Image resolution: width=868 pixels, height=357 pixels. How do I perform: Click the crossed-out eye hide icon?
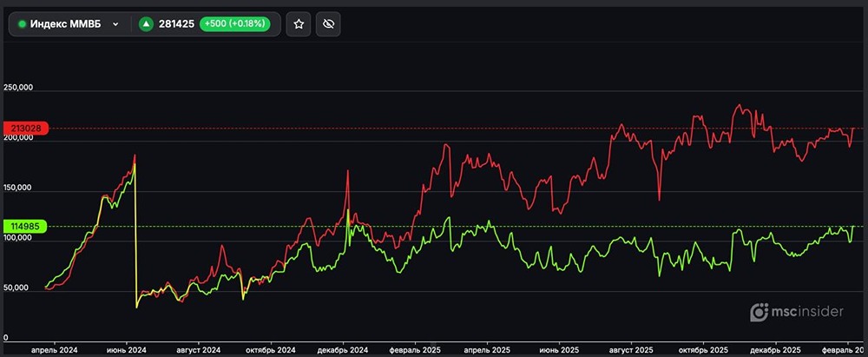point(328,24)
